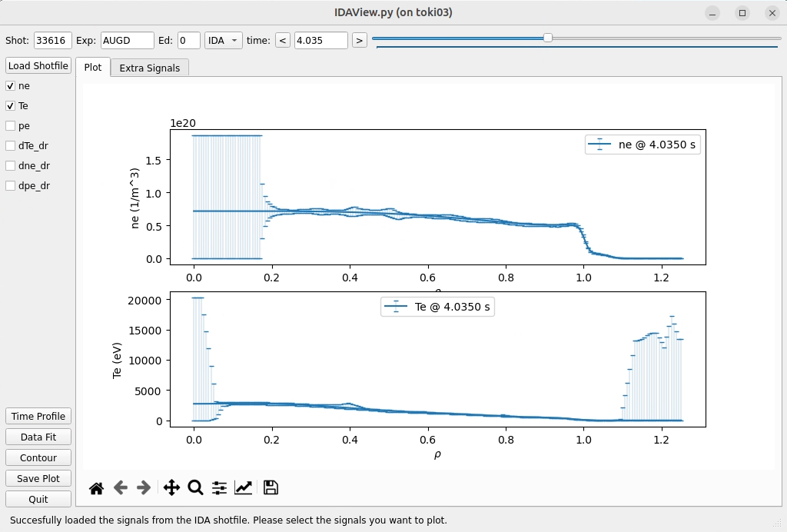Viewport: 787px width, 532px height.
Task: Go back to previous plot view
Action: coord(119,487)
